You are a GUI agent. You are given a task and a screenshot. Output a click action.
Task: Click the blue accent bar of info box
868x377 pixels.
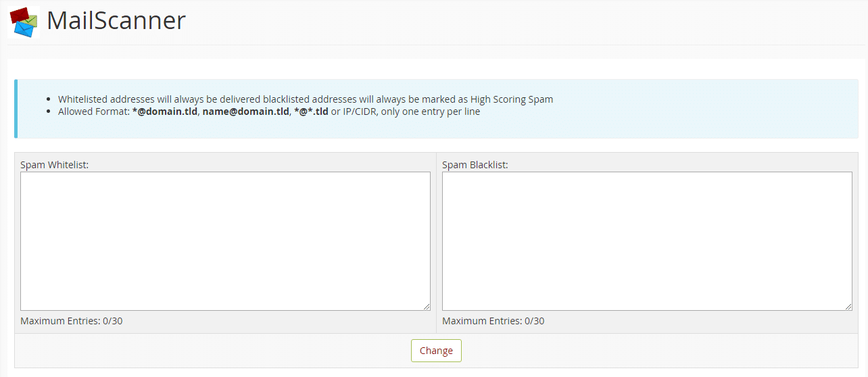tap(16, 109)
